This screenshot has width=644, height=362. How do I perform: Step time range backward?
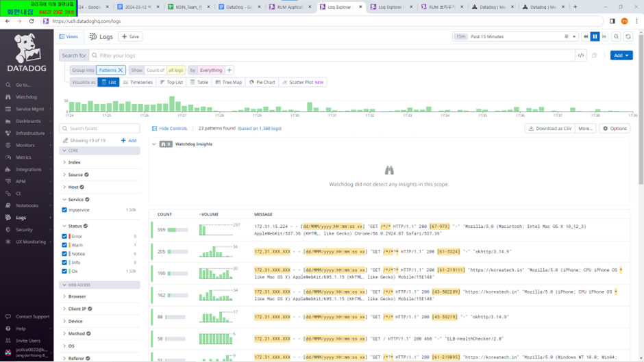[586, 36]
